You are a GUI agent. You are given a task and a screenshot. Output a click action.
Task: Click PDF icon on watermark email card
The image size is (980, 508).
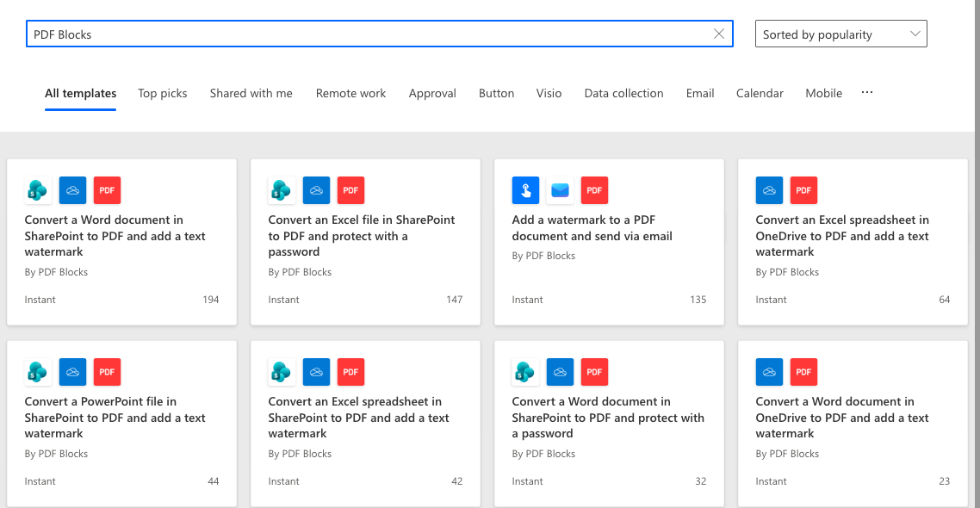tap(594, 190)
